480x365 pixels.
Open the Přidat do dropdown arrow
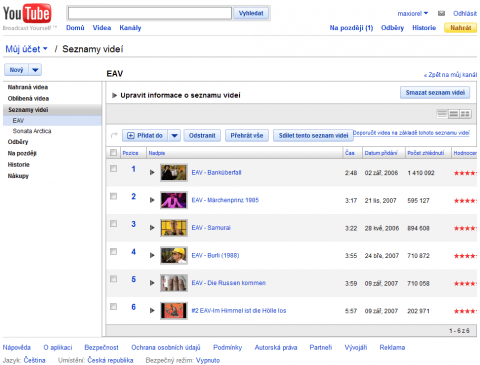coord(174,135)
